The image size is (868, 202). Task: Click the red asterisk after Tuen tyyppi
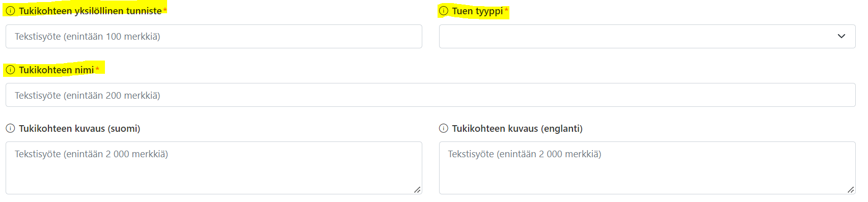tap(506, 10)
